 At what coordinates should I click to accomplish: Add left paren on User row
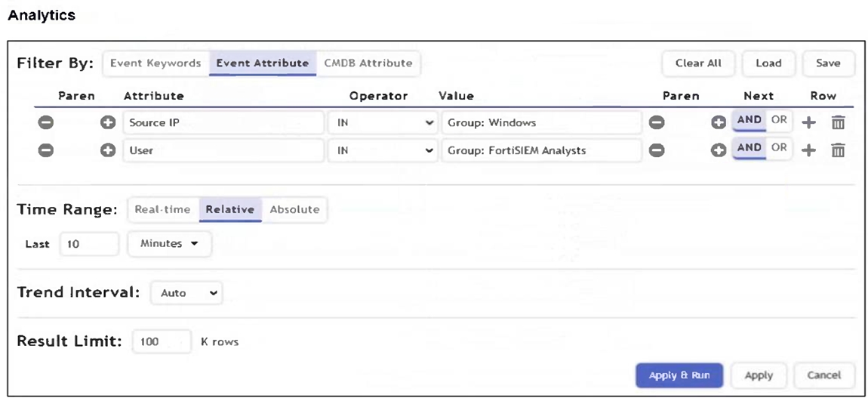click(x=108, y=150)
